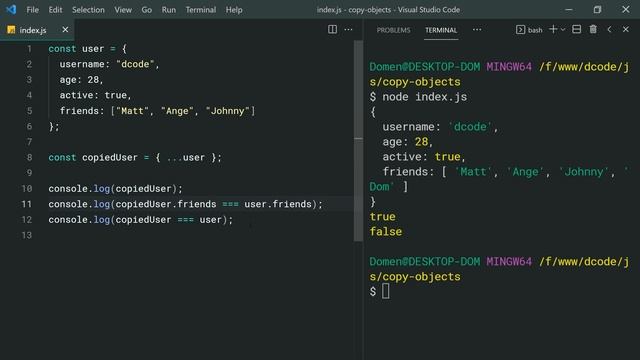This screenshot has height=360, width=640.
Task: Open the Selection menu
Action: coord(88,9)
